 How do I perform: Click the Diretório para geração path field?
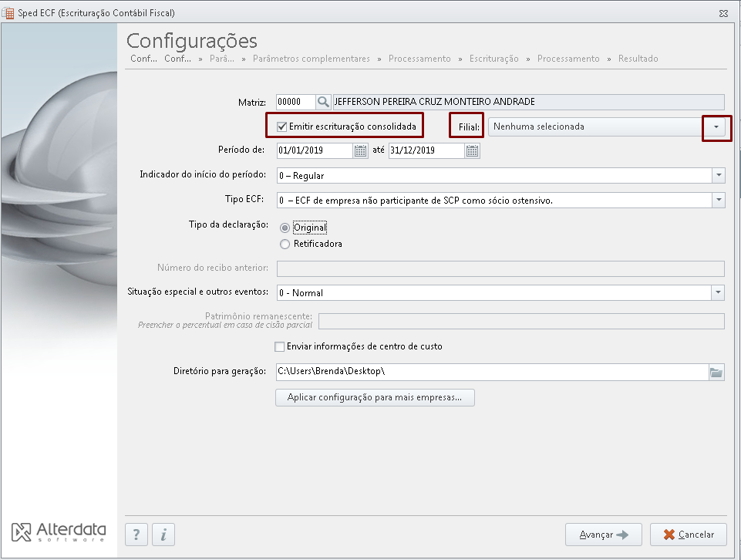coord(493,372)
